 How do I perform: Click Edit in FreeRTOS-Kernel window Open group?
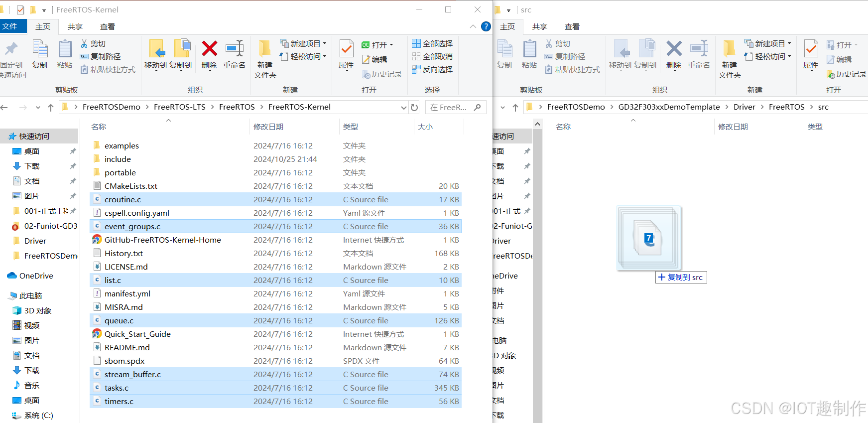(x=374, y=59)
